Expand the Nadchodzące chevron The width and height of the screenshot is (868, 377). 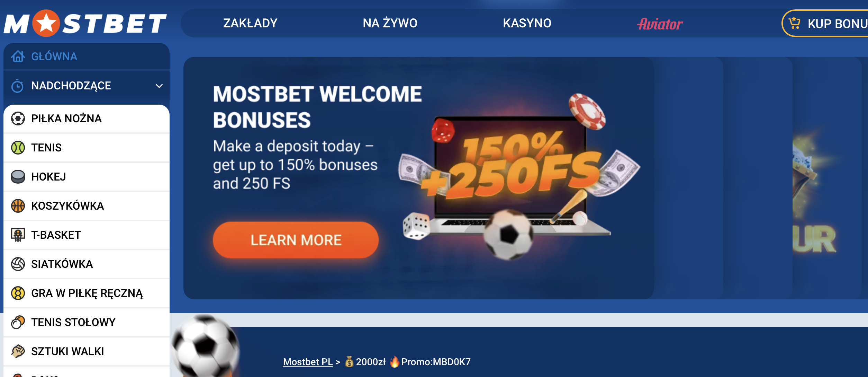click(x=159, y=86)
